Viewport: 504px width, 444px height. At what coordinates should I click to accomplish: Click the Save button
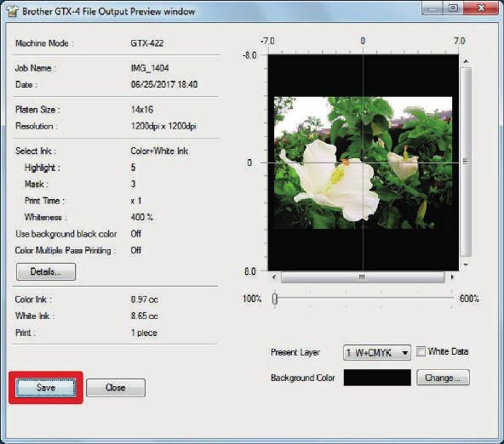click(46, 388)
